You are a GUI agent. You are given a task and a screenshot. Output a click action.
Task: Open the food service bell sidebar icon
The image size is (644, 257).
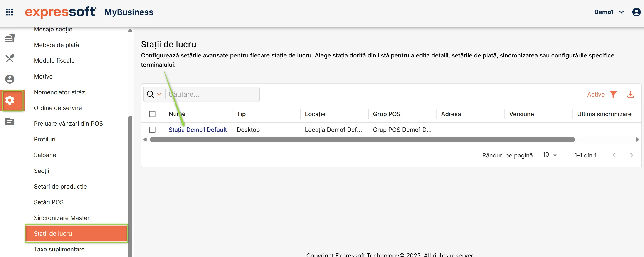pyautogui.click(x=10, y=37)
